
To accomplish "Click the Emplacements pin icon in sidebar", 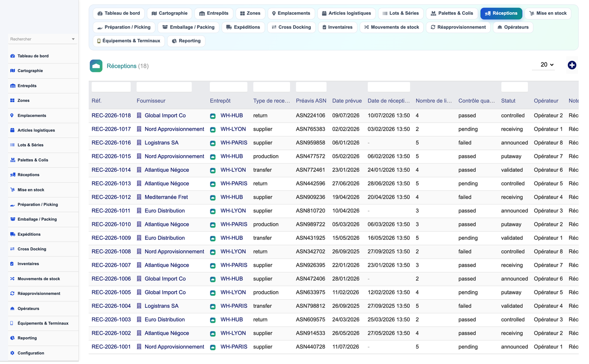I will [x=12, y=116].
